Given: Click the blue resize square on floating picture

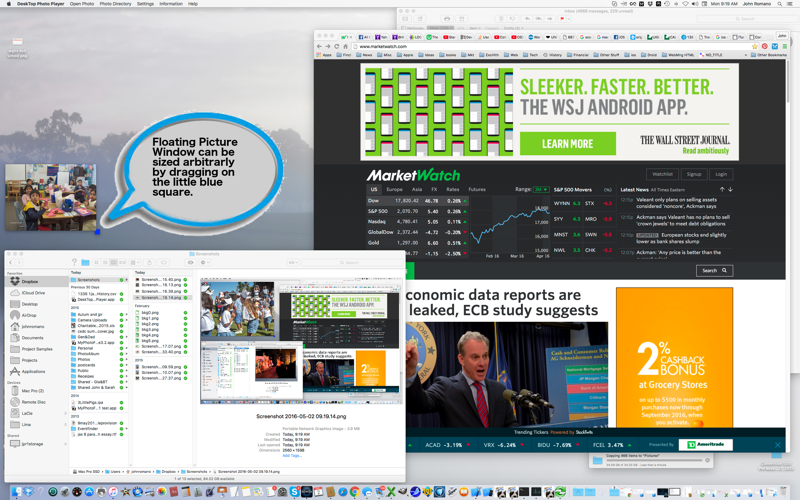Looking at the screenshot, I should (x=97, y=232).
